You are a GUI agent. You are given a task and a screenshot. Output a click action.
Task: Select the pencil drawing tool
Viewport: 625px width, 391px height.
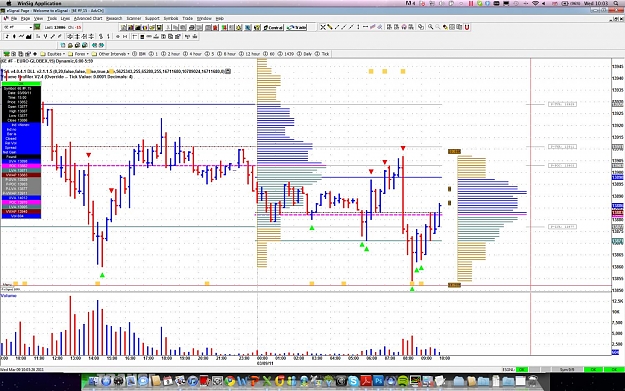pos(330,27)
